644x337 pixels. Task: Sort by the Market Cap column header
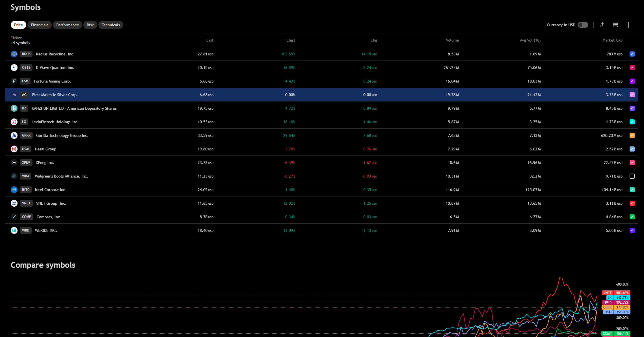[612, 40]
